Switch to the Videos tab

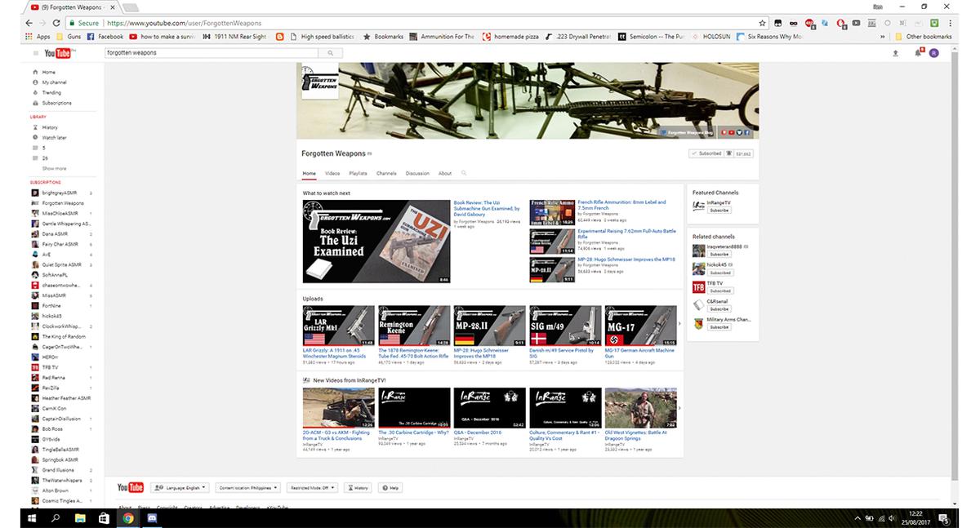(x=332, y=173)
